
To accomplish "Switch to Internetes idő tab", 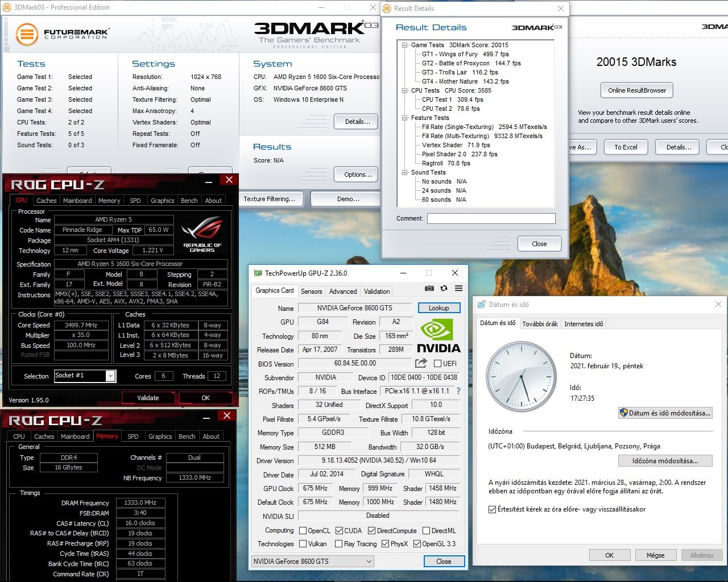I will point(584,323).
